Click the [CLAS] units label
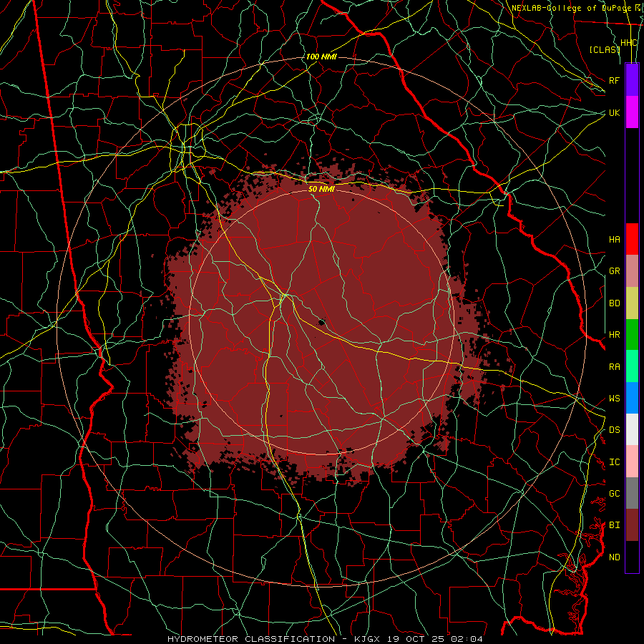The image size is (644, 644). [x=605, y=49]
